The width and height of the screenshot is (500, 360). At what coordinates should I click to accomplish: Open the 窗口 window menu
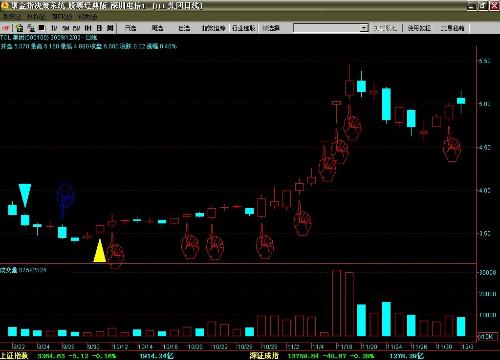tap(62, 16)
